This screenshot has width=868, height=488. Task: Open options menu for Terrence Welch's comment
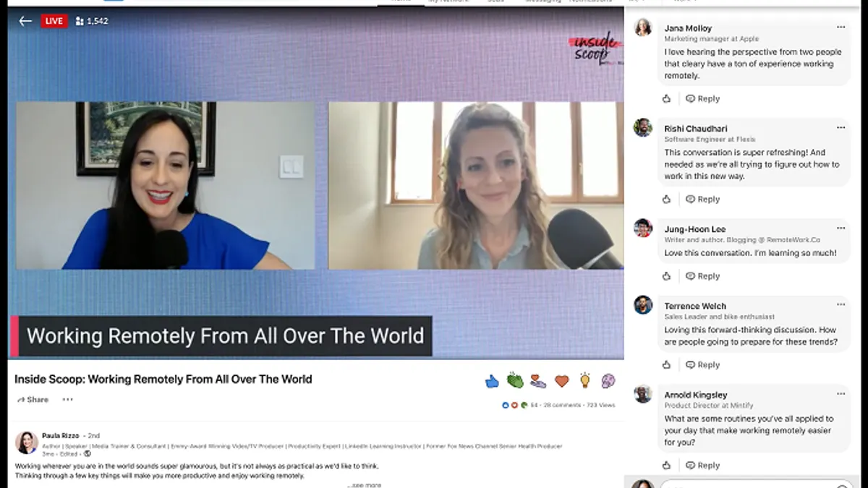pos(841,305)
